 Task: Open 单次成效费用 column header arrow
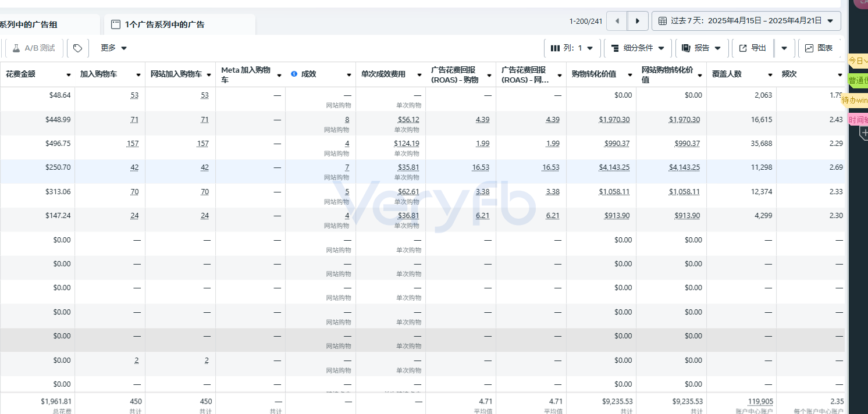coord(419,75)
